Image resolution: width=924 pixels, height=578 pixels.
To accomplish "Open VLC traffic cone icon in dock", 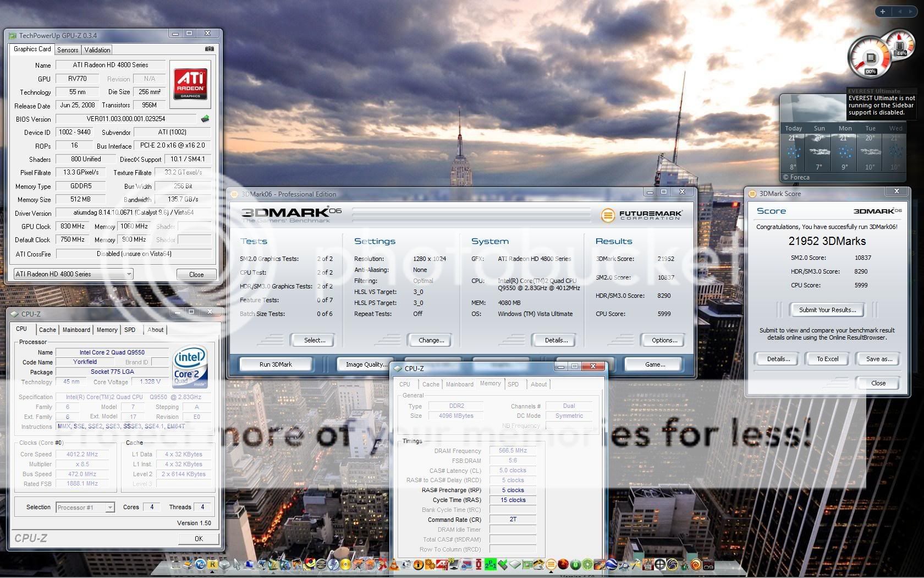I will point(394,564).
